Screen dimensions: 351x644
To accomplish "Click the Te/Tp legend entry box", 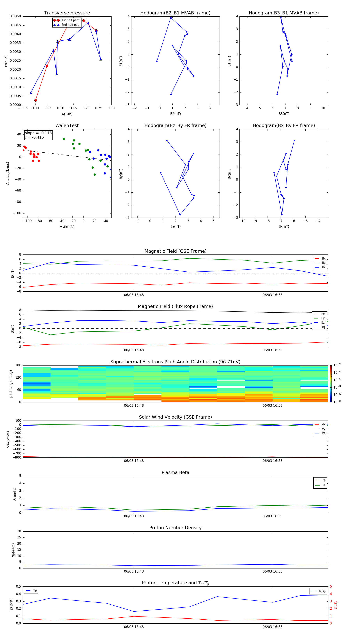I will 318,591.
